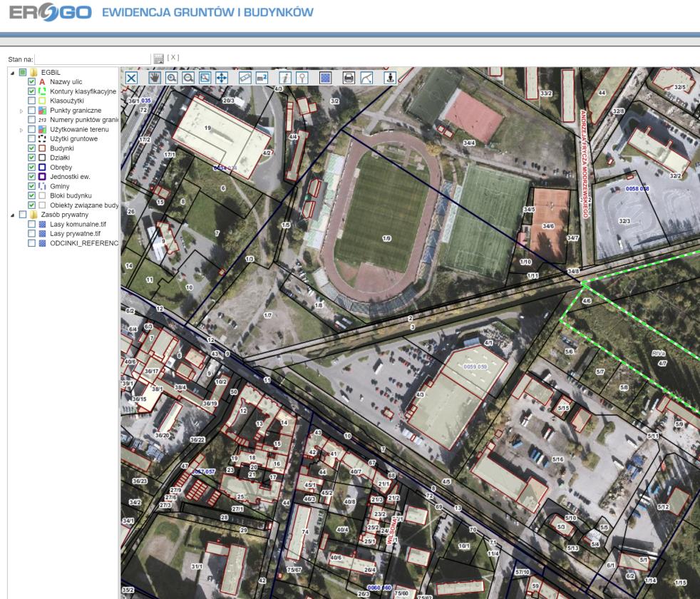Viewport: 700px width, 599px height.
Task: Uncheck the Działki layer checkbox
Action: [x=31, y=158]
